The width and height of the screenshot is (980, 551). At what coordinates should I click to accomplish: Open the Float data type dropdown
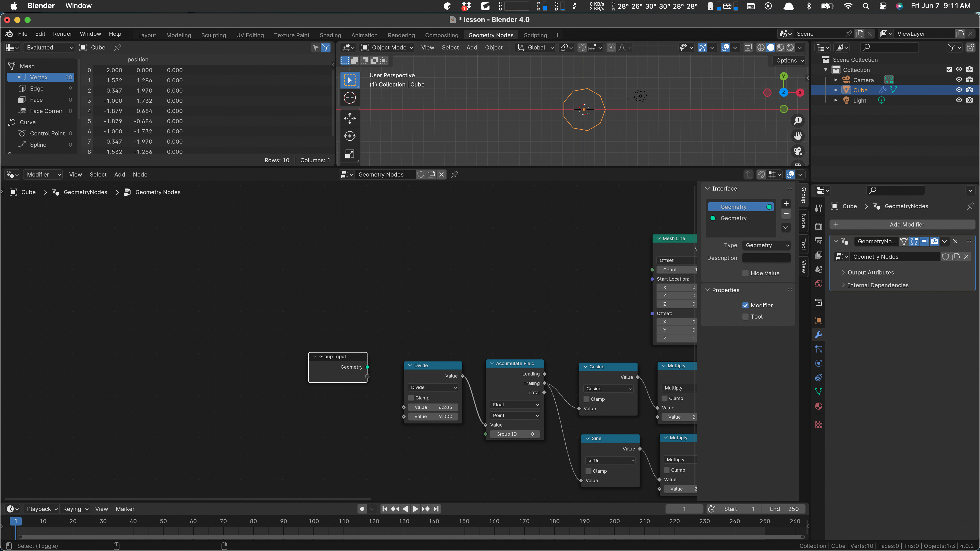515,405
